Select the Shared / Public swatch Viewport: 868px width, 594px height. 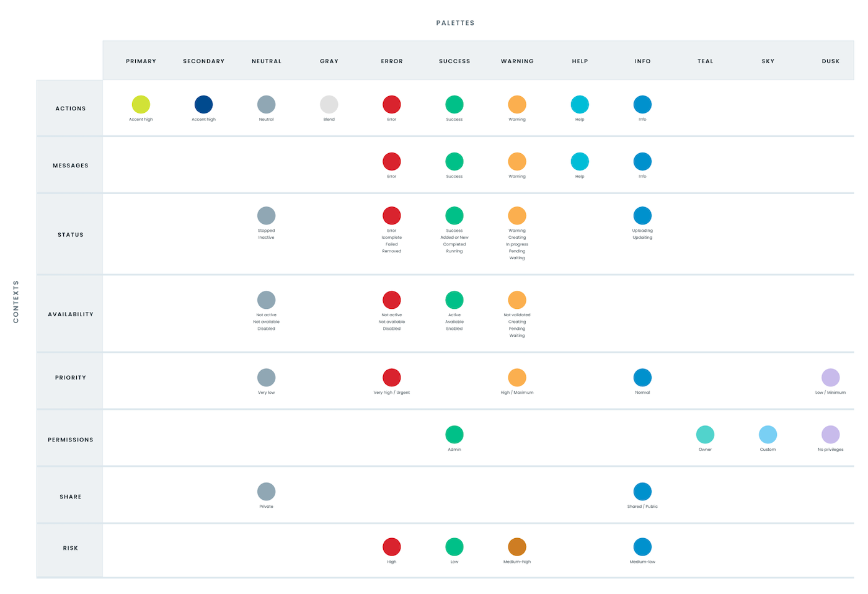pos(642,491)
